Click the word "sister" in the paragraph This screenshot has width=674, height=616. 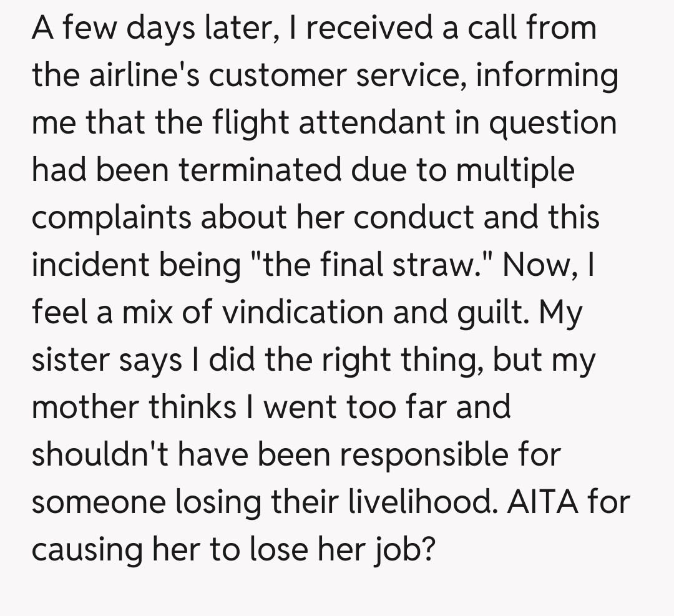(72, 359)
